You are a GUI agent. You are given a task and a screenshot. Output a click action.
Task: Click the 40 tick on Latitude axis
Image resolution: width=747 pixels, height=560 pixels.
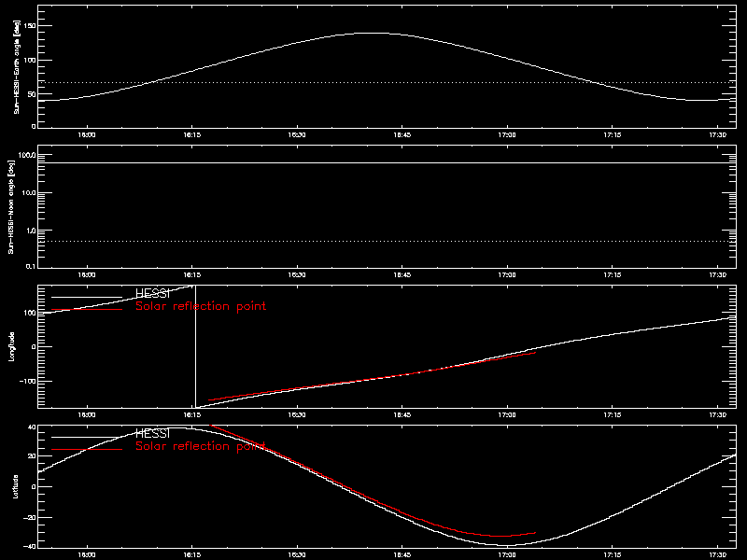(32, 427)
